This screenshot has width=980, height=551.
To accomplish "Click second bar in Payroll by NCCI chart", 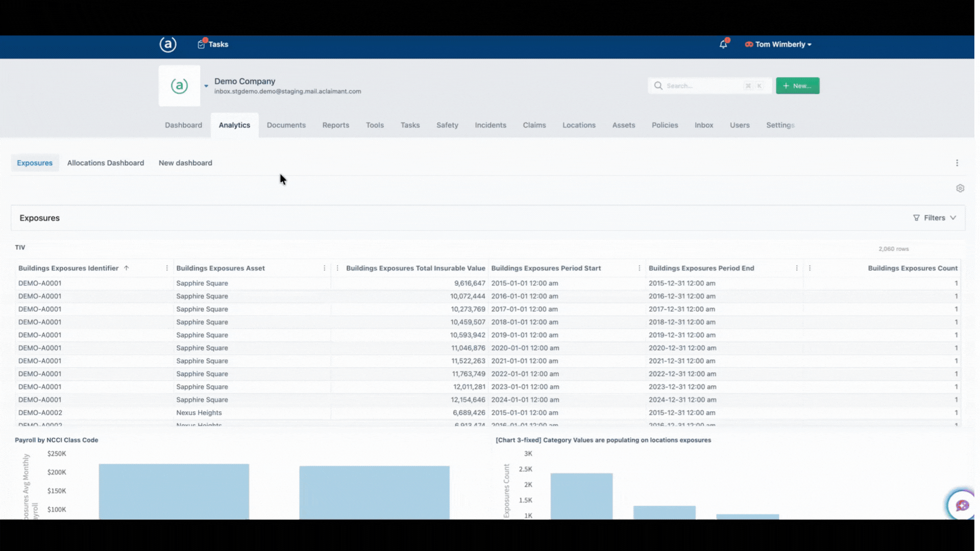I will pyautogui.click(x=374, y=493).
